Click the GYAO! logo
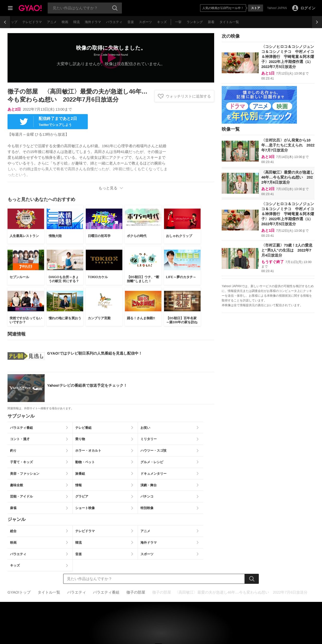The width and height of the screenshot is (322, 644). click(30, 8)
